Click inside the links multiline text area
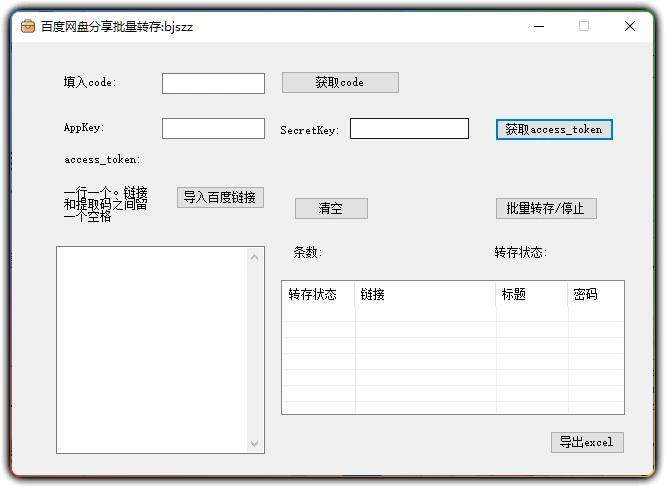 point(152,350)
